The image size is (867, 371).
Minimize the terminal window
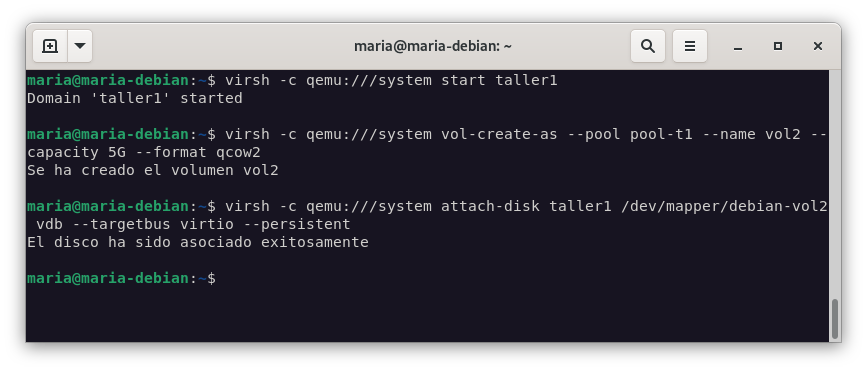click(738, 46)
